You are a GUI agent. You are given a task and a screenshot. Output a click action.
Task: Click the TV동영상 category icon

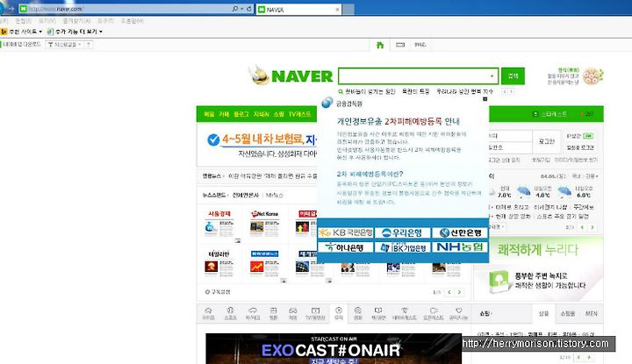click(x=315, y=313)
